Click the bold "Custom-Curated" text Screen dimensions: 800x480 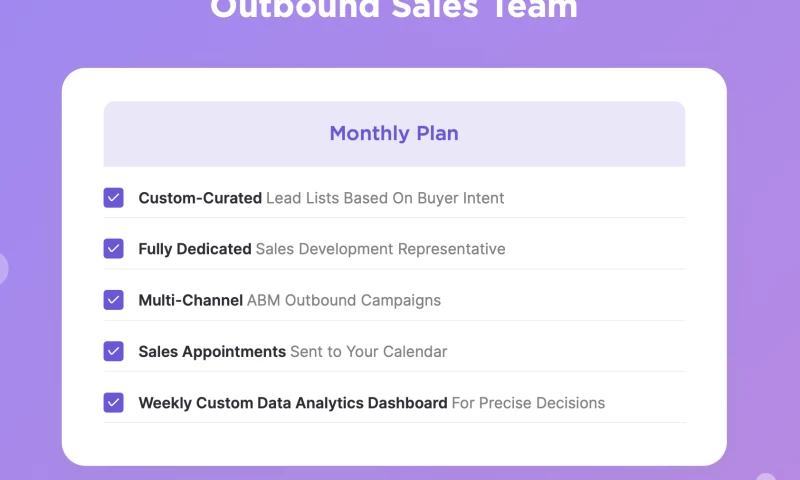(200, 198)
